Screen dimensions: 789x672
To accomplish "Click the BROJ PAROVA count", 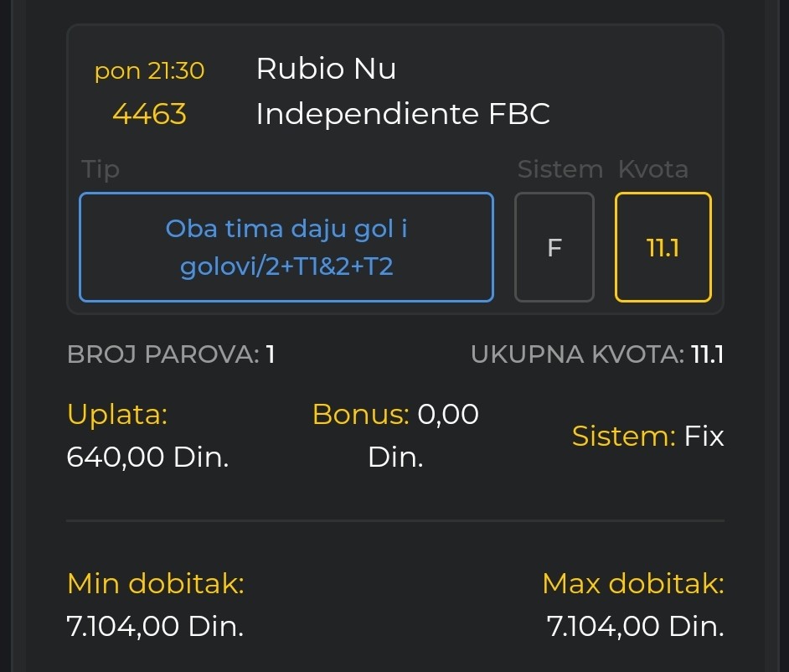I will coord(171,354).
